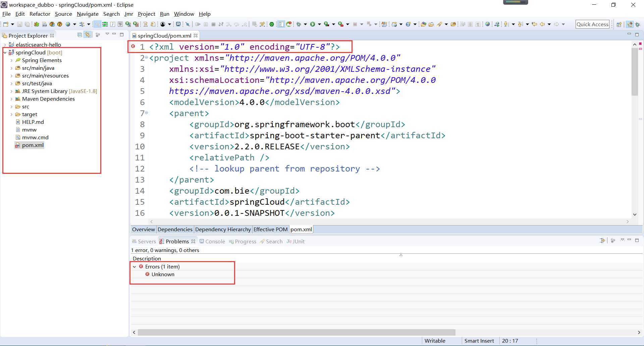Click Collapse All in Project Explorer
This screenshot has height=346, width=644.
79,35
